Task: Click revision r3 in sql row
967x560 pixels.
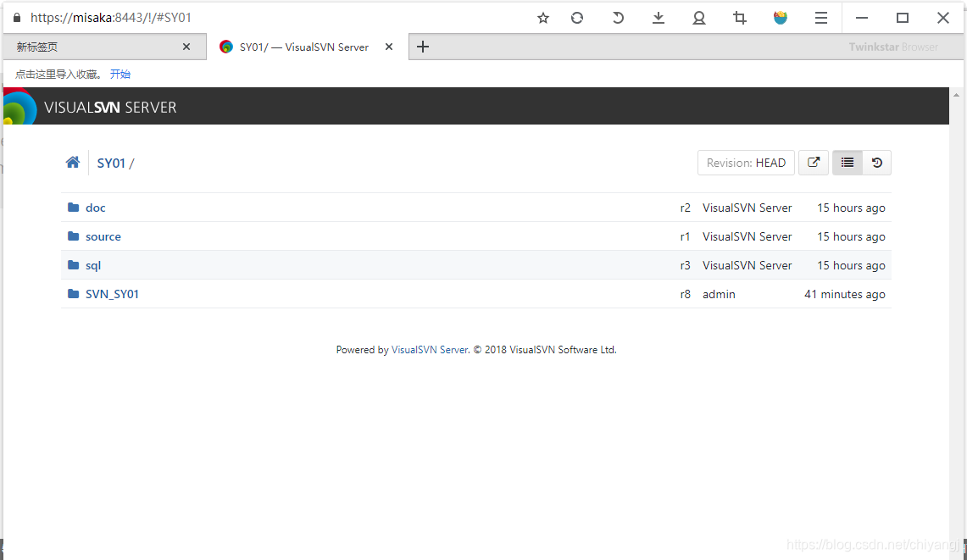Action: [x=685, y=266]
